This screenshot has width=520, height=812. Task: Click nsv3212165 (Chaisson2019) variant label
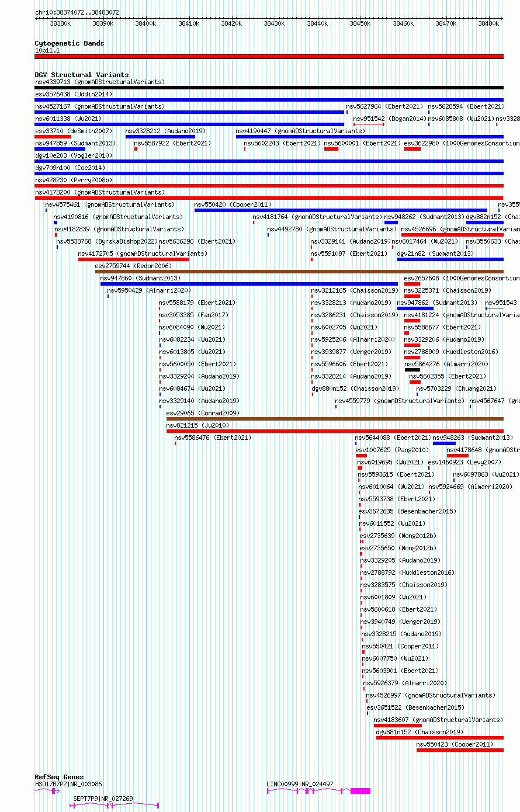(355, 290)
